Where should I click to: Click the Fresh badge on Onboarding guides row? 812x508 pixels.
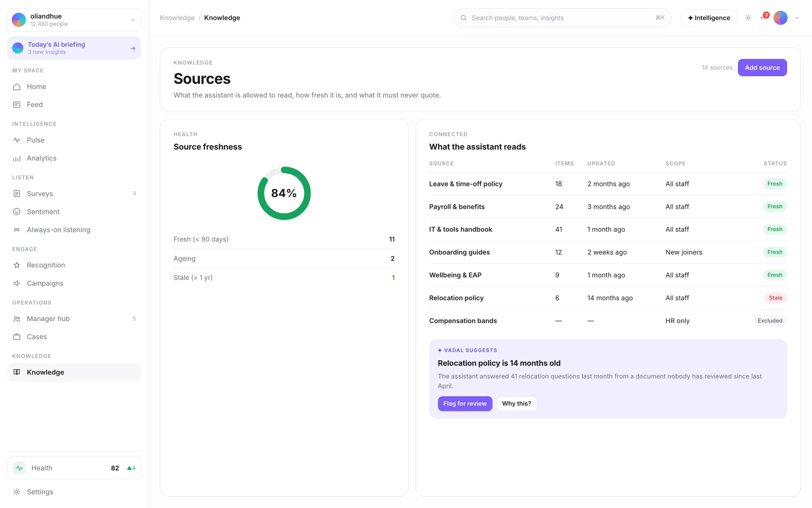775,252
